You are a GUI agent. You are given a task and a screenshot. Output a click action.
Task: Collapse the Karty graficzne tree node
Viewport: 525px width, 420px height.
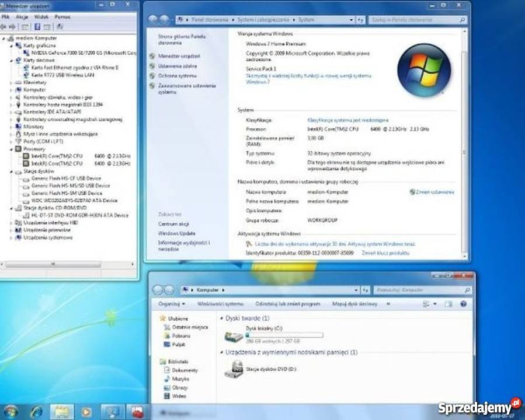[x=11, y=45]
